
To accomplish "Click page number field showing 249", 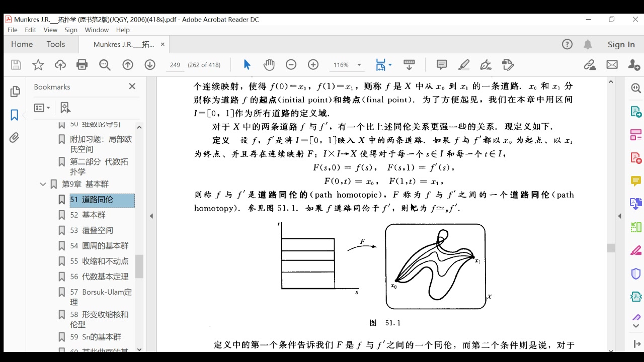I will pos(175,65).
